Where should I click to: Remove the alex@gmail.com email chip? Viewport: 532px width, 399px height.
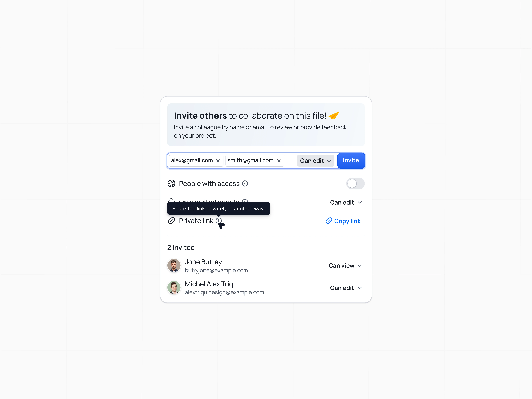[x=218, y=161]
